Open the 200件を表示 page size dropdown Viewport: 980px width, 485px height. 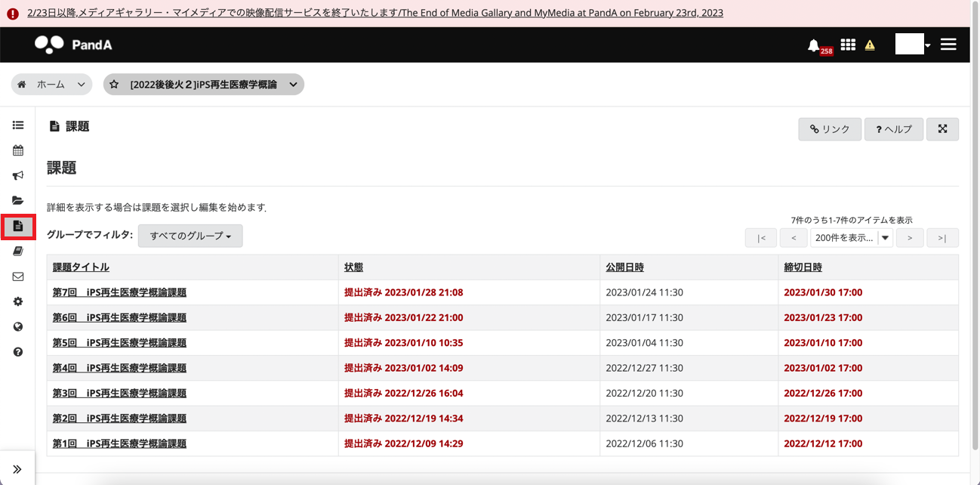point(852,238)
